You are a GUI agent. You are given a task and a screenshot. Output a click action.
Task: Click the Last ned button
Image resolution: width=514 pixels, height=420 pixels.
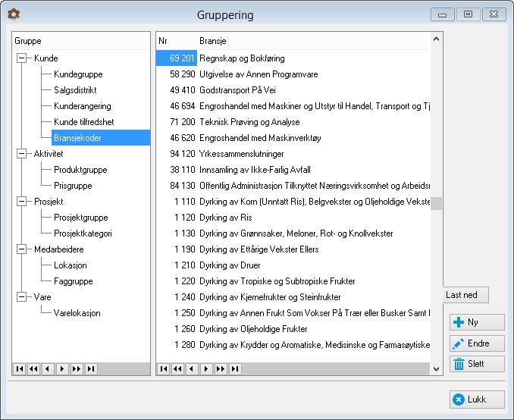pos(465,295)
